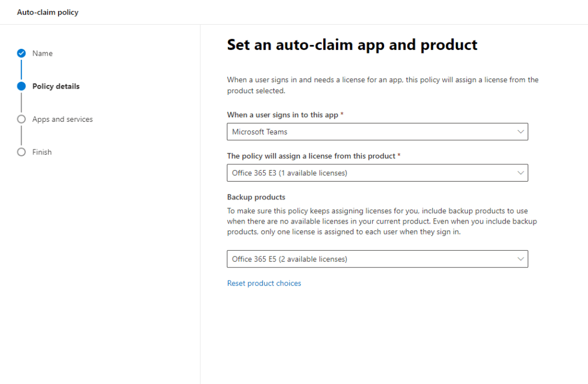This screenshot has height=384, width=588.
Task: Click 'The policy will assign a license' field label
Action: point(314,156)
